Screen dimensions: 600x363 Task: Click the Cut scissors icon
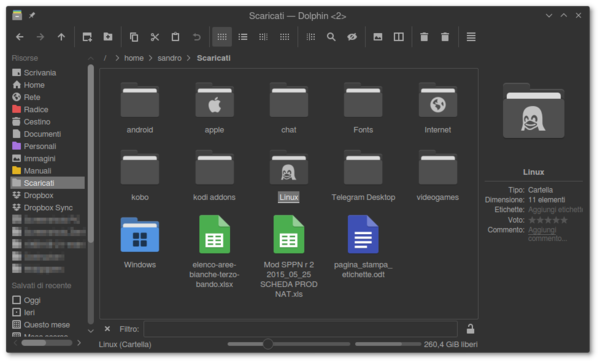155,37
